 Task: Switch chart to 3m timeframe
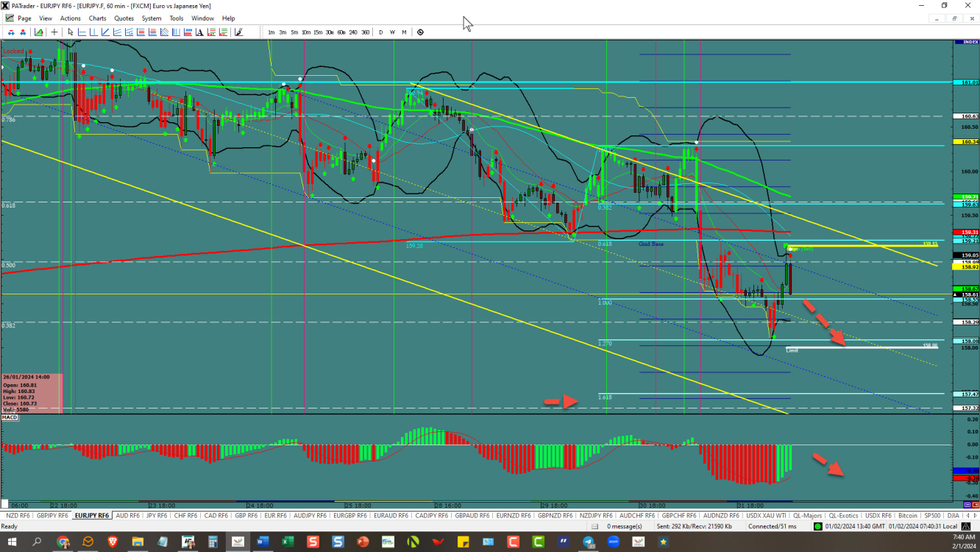pos(283,32)
